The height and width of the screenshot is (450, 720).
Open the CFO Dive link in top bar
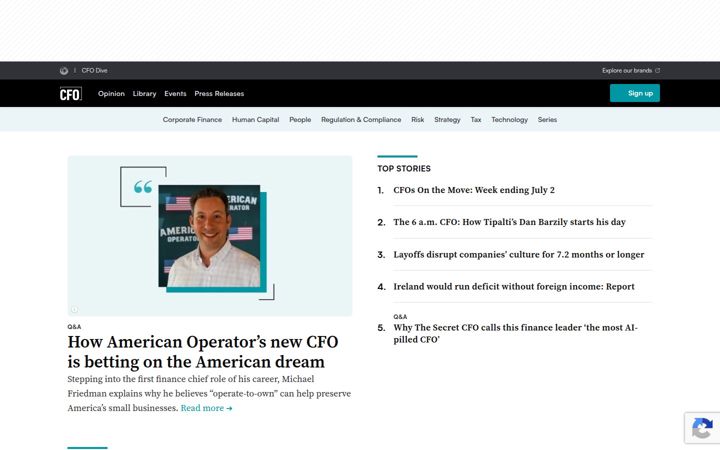tap(95, 71)
